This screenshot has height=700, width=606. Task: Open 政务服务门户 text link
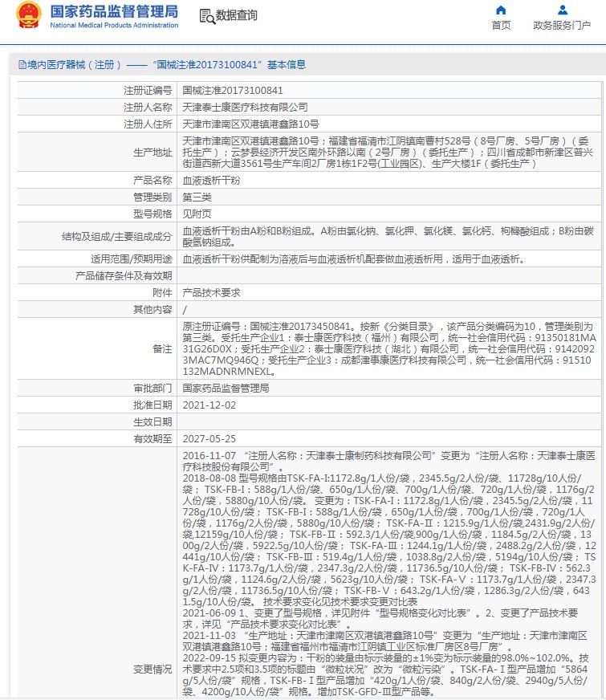(563, 26)
